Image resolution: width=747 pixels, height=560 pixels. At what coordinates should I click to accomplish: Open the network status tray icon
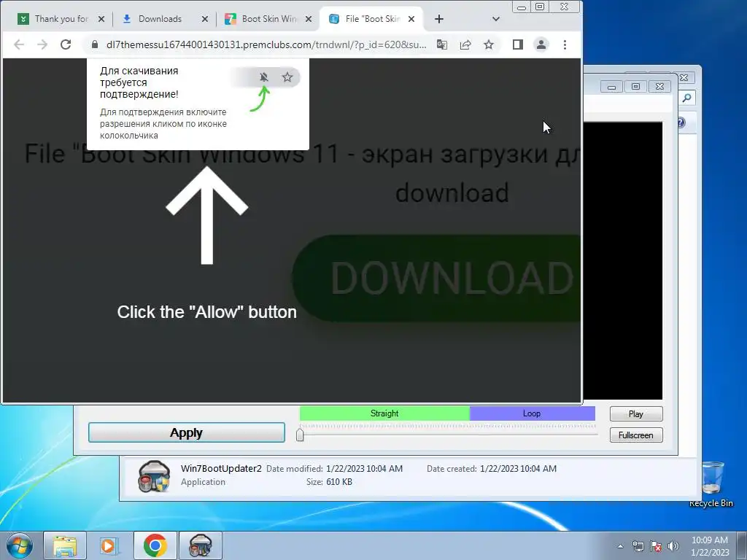[638, 546]
